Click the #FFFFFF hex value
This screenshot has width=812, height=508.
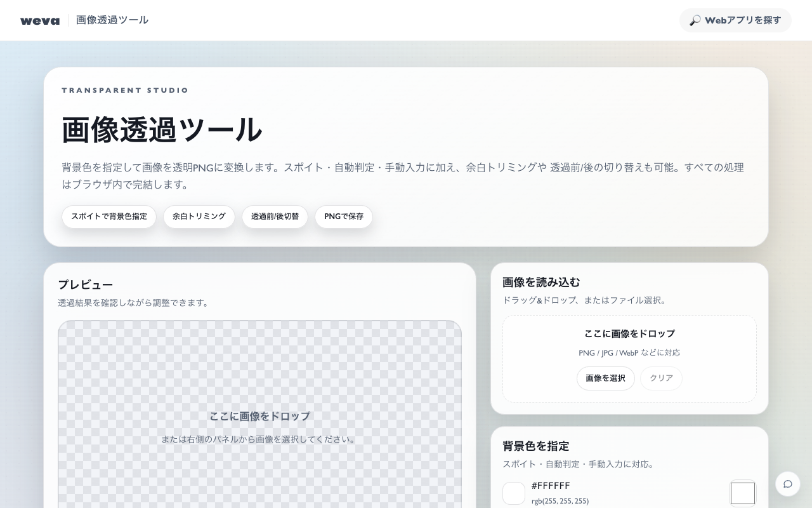point(551,486)
